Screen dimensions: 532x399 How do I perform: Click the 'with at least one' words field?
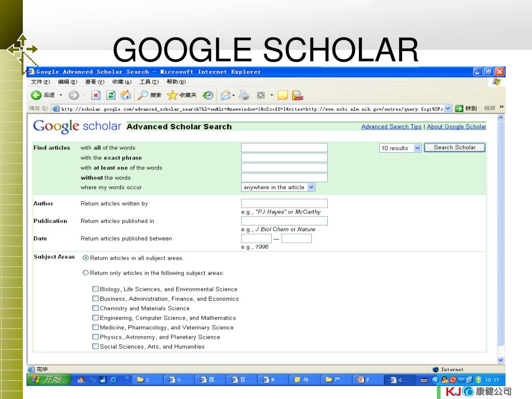click(x=284, y=168)
